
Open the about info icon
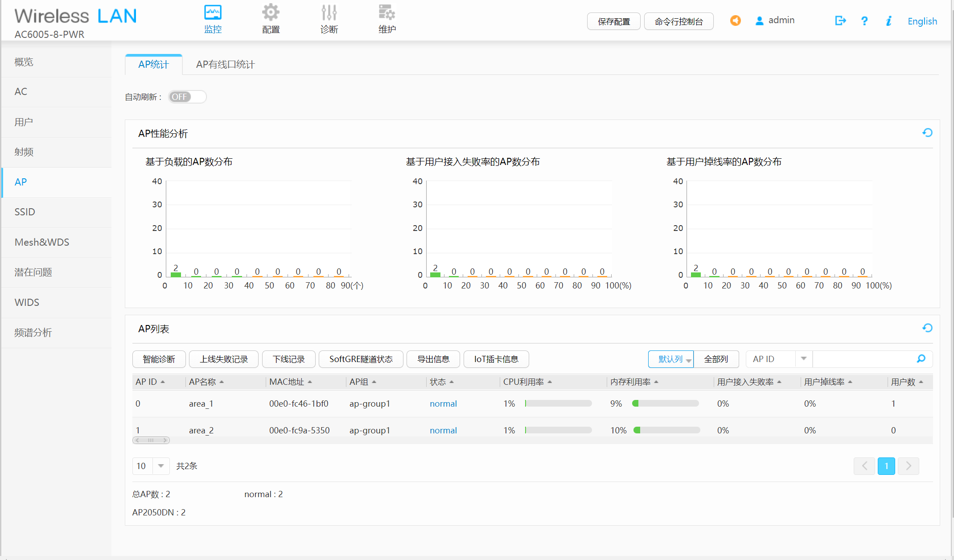click(x=888, y=21)
